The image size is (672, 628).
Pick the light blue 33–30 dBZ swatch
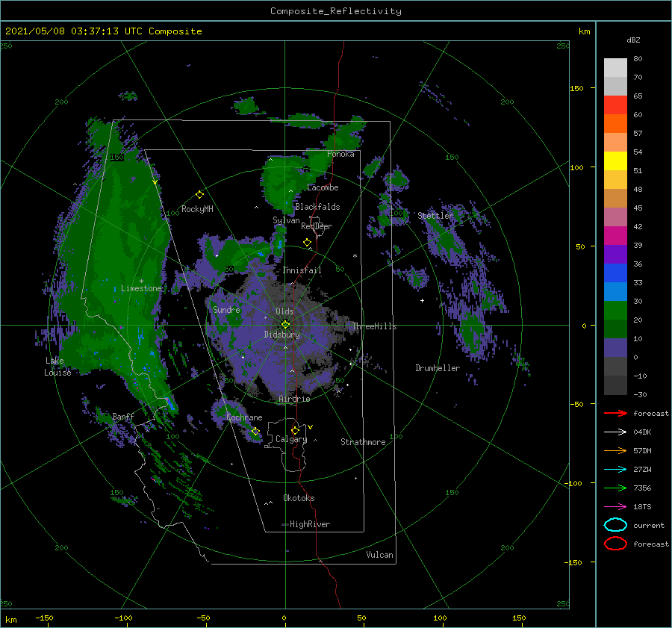[x=615, y=292]
